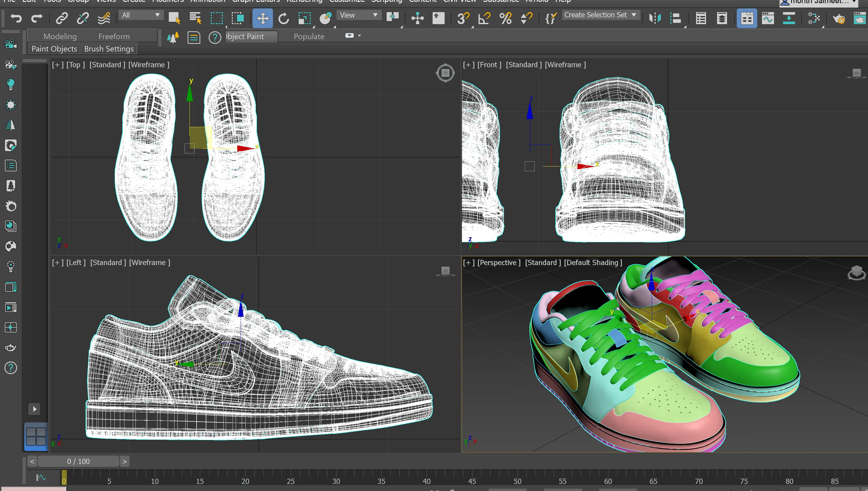The width and height of the screenshot is (868, 491).
Task: Open the Brush Settings panel
Action: [x=109, y=49]
